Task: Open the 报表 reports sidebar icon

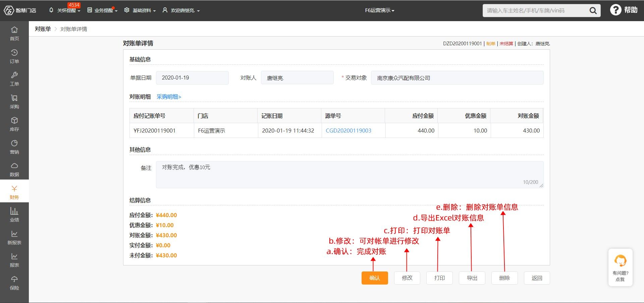Action: (14, 256)
